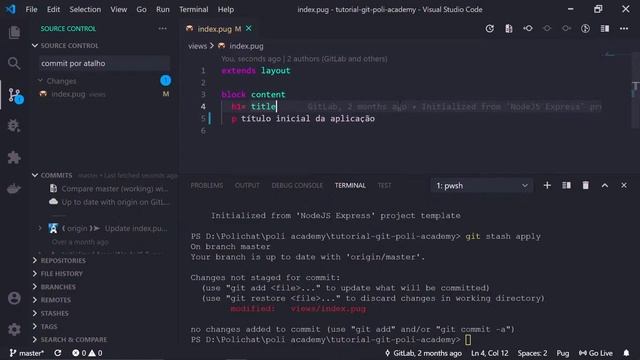Open the file history timeline icon in editor toolbar
Viewport: 640px width, 360px height.
click(x=490, y=29)
